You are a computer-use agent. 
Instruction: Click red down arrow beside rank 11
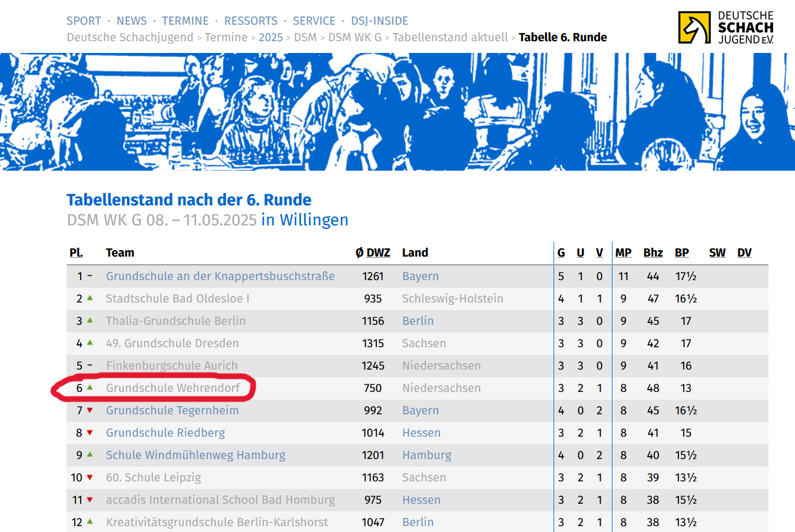click(90, 500)
